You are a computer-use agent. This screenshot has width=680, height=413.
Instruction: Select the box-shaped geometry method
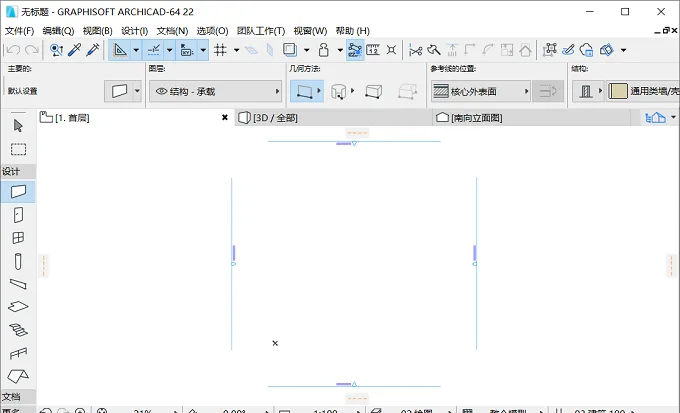(x=373, y=92)
